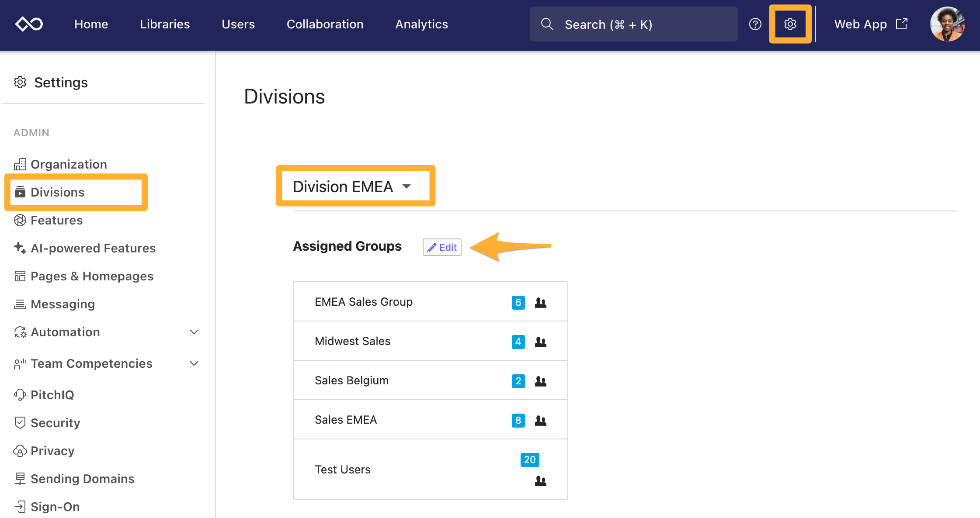The height and width of the screenshot is (518, 980).
Task: Click the Security shield icon
Action: (x=20, y=422)
